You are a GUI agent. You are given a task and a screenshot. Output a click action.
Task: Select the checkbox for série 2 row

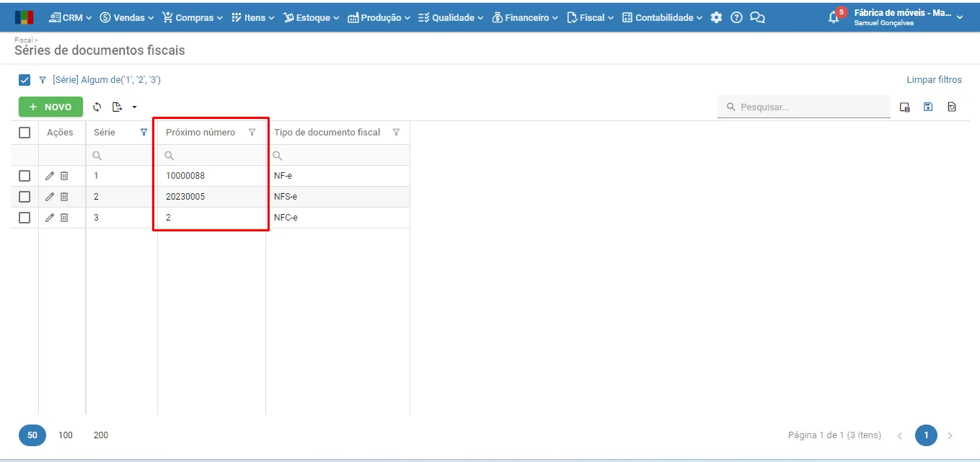click(x=25, y=197)
